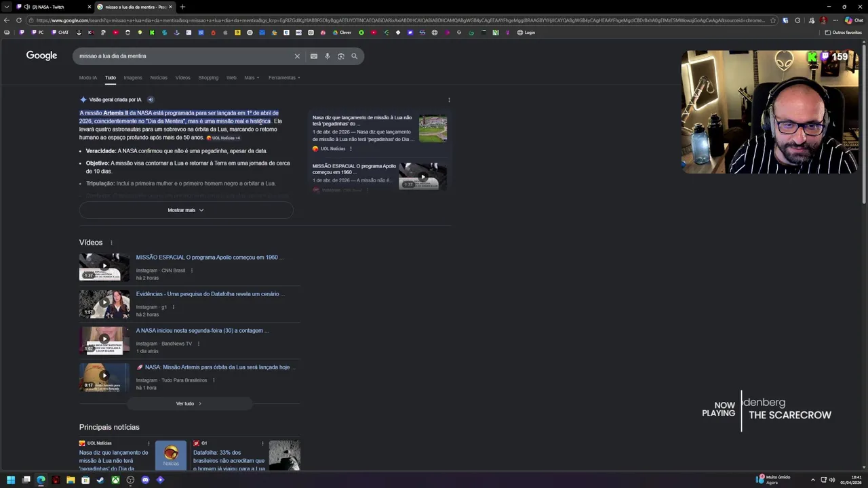Open Outros favoritos folder
Screen dimensions: 868x488
844,33
